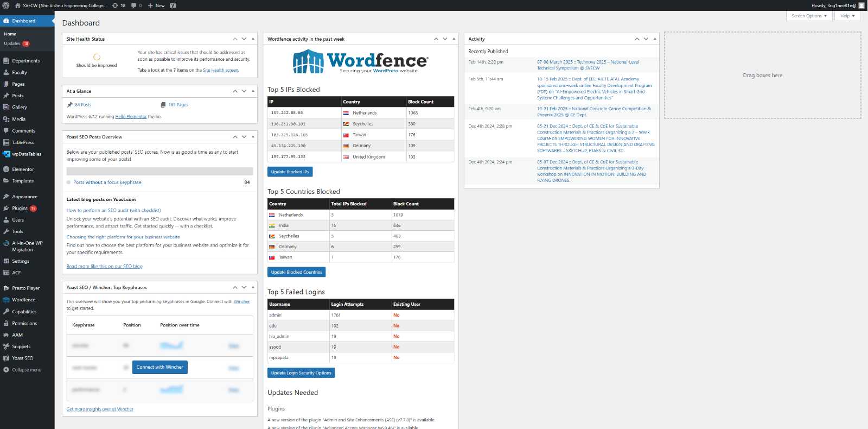
Task: Select the IP 165.232.88.86 cell
Action: click(304, 113)
